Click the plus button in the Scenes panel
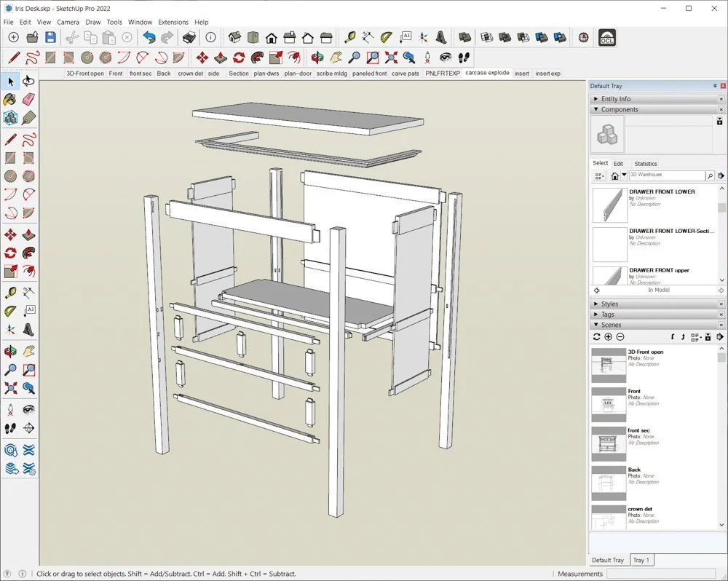 pos(608,336)
